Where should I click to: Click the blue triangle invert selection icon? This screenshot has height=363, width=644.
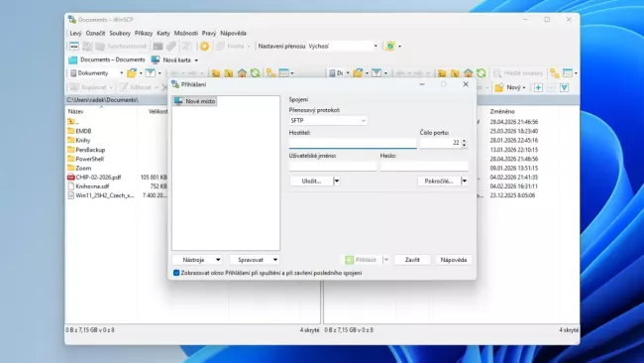(x=565, y=87)
